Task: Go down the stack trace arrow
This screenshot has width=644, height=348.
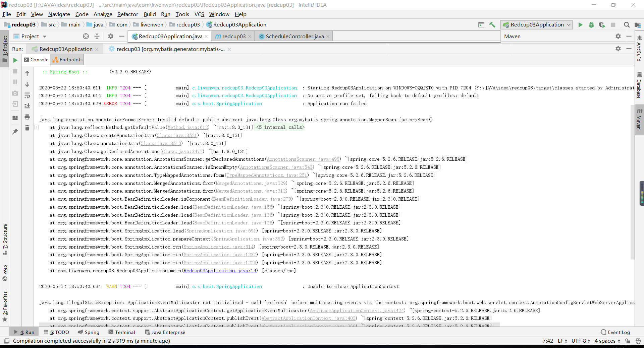Action: (x=27, y=84)
